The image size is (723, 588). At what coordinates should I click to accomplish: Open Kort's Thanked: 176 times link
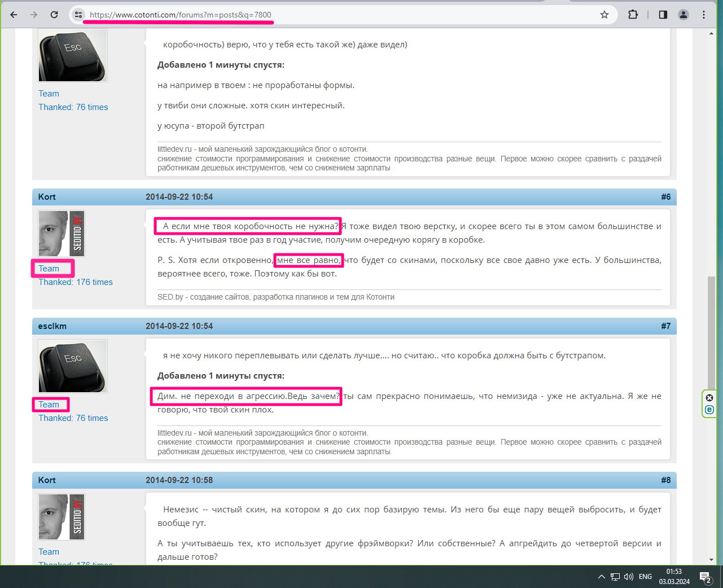click(x=76, y=282)
